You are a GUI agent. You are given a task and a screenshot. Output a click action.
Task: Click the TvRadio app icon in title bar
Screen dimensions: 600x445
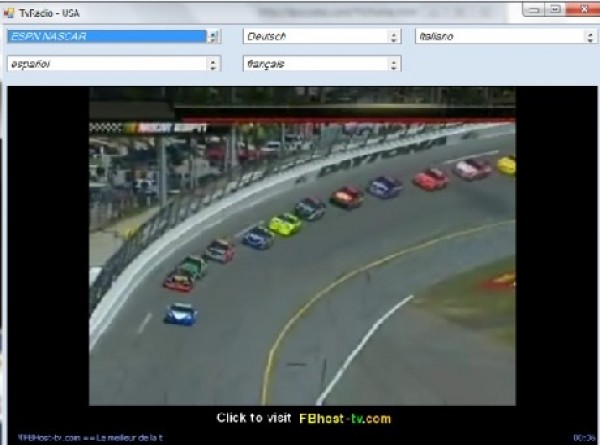(8, 13)
